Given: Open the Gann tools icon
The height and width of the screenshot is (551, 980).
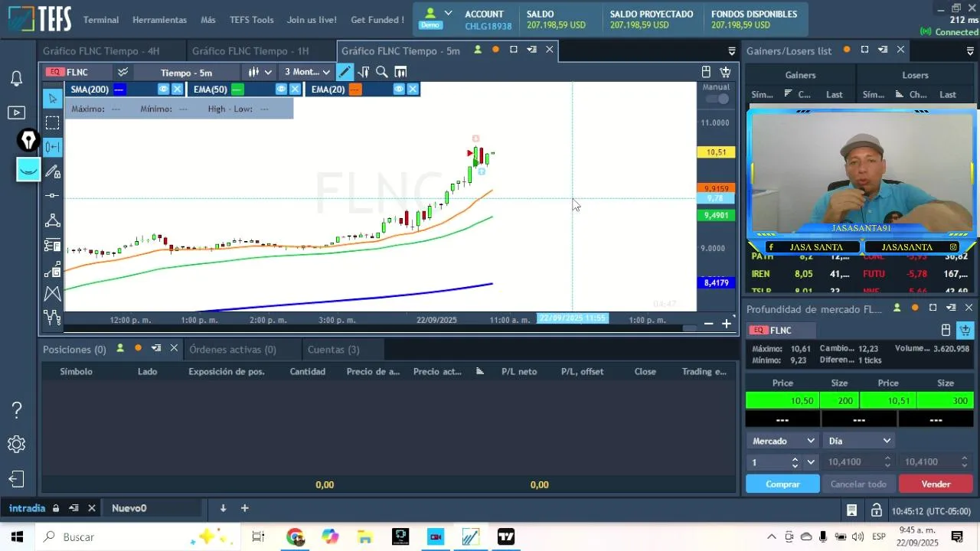Looking at the screenshot, I should click(x=52, y=269).
